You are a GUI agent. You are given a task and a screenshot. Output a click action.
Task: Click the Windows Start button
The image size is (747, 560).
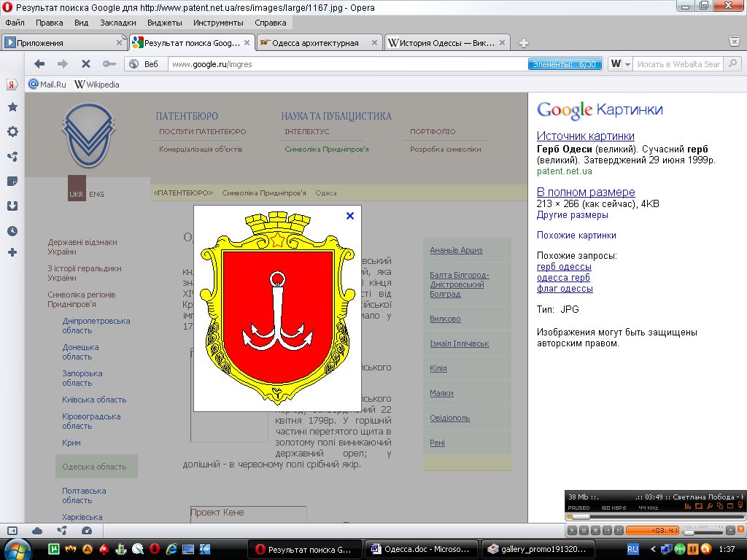(x=18, y=549)
